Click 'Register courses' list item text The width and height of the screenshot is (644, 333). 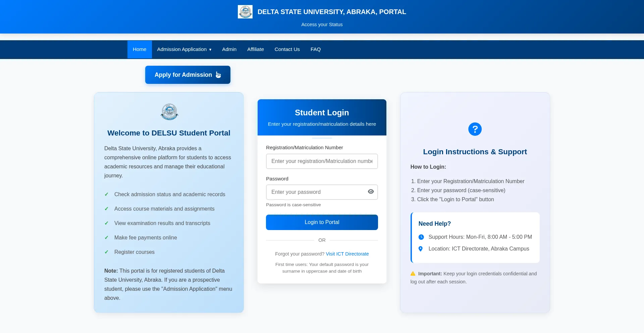[x=135, y=252]
